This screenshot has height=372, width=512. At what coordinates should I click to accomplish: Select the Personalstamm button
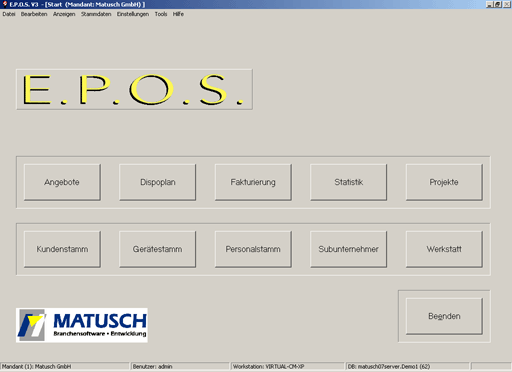(253, 249)
